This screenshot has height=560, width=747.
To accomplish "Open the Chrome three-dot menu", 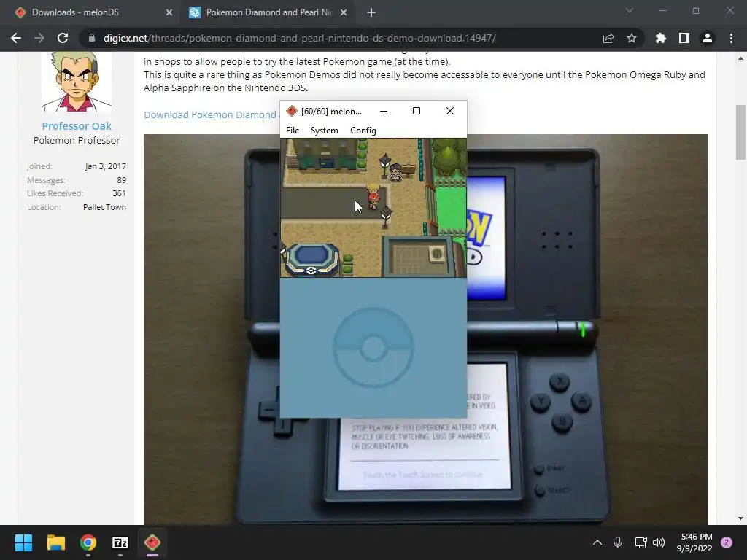I will pyautogui.click(x=731, y=38).
